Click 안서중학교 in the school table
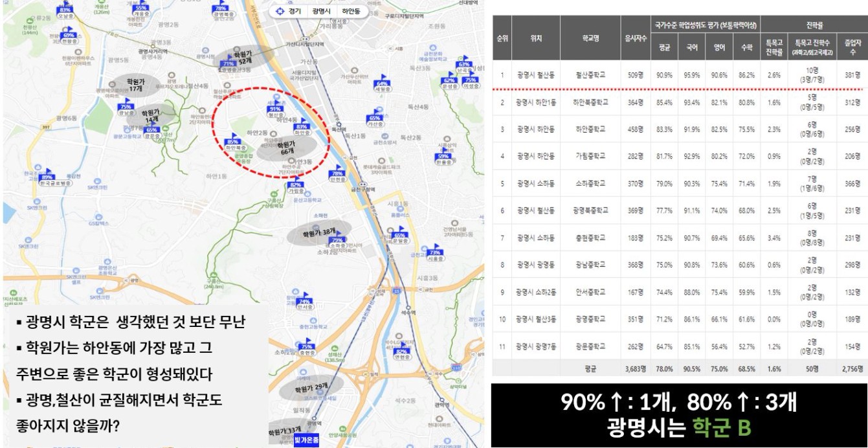The width and height of the screenshot is (868, 448). tap(590, 292)
